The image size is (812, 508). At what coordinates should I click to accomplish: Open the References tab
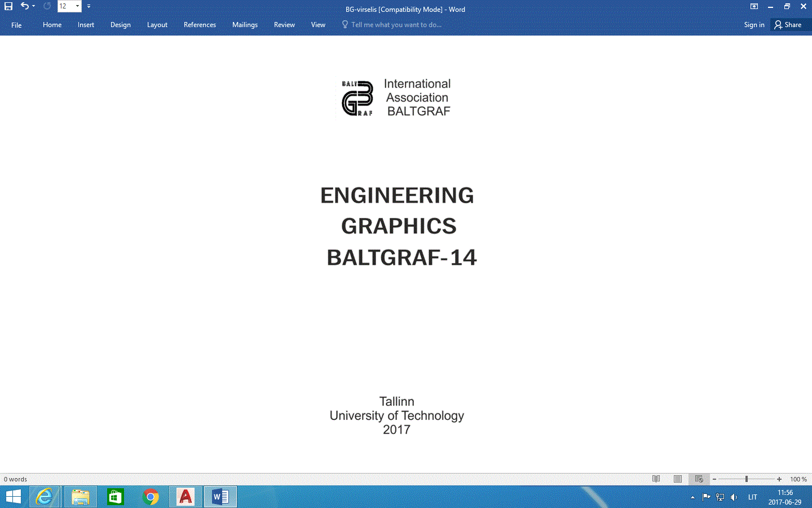(200, 25)
